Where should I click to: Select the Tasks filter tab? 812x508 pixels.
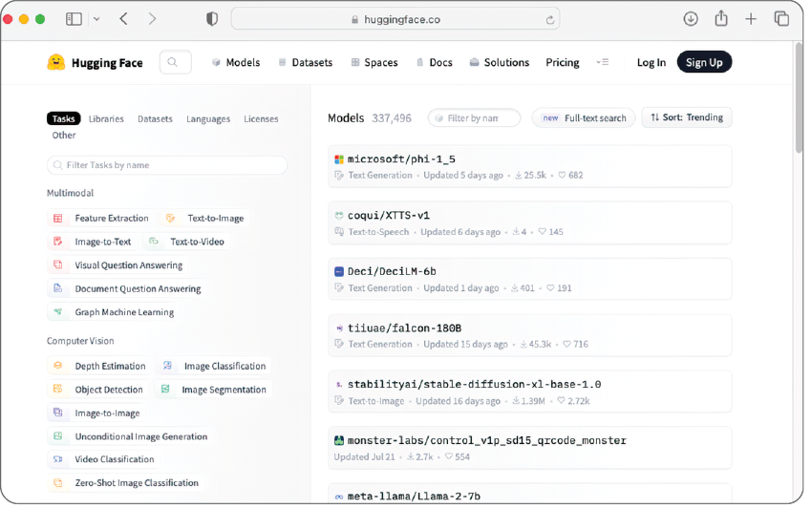pos(64,118)
